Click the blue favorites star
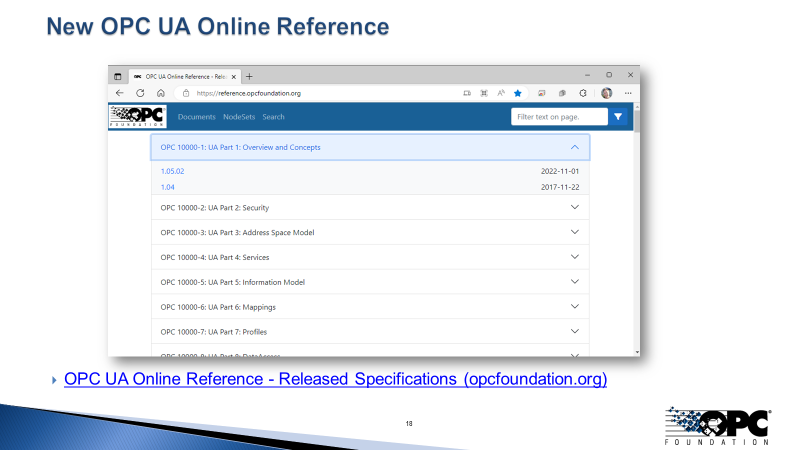The height and width of the screenshot is (450, 800). click(518, 93)
